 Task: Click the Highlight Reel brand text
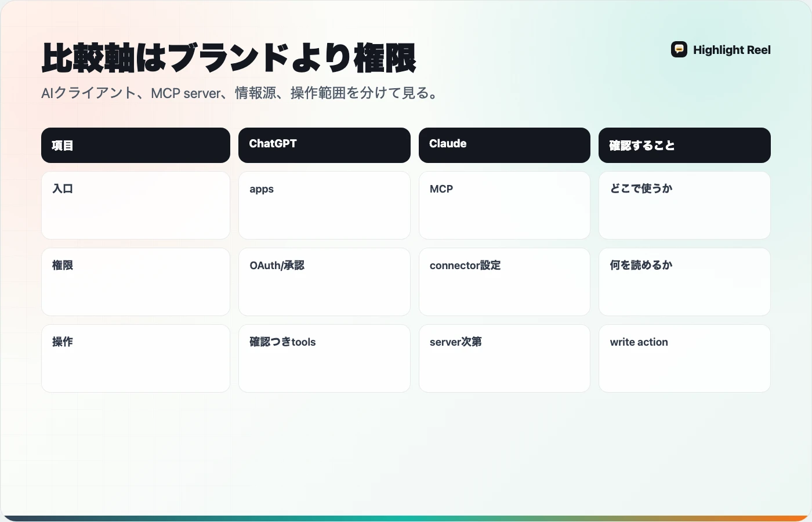point(732,50)
